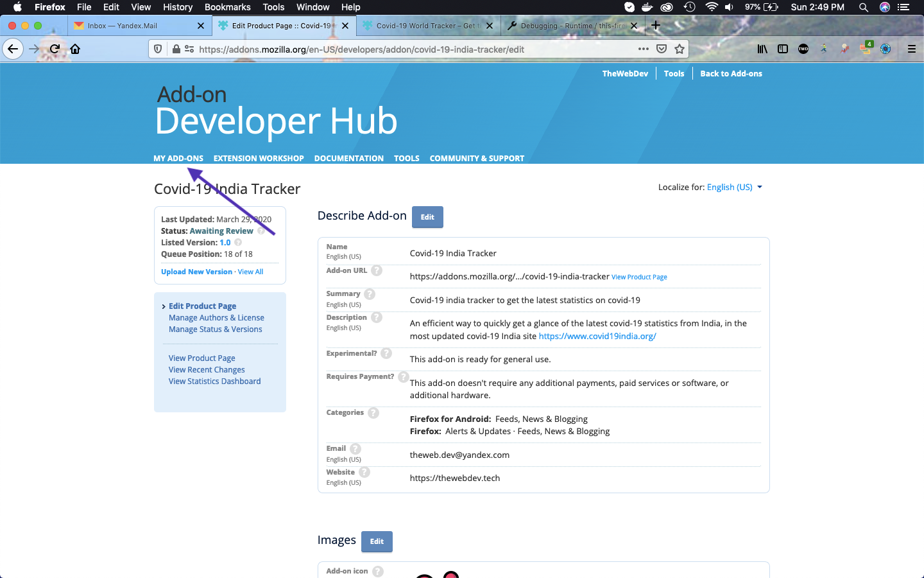Open View Recent Changes link
Image resolution: width=924 pixels, height=578 pixels.
pos(207,370)
